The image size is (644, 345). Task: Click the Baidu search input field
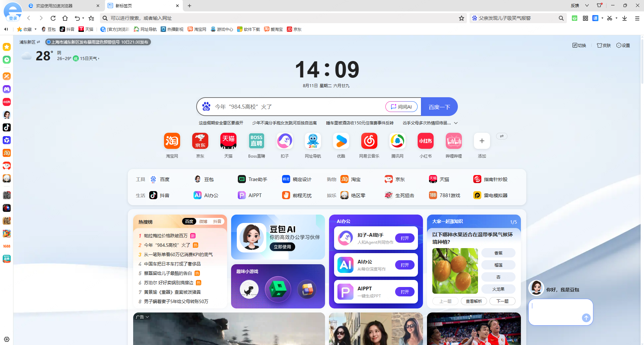tap(299, 107)
